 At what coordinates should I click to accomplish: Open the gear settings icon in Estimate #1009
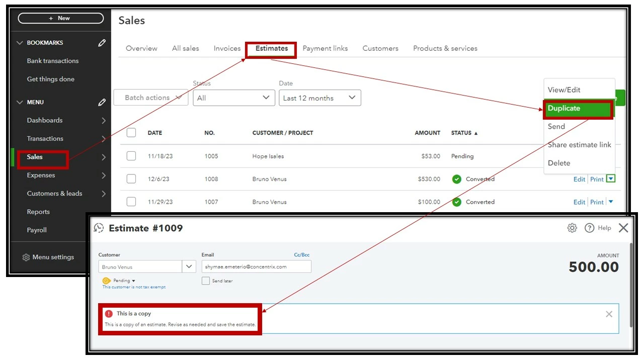[x=572, y=228]
